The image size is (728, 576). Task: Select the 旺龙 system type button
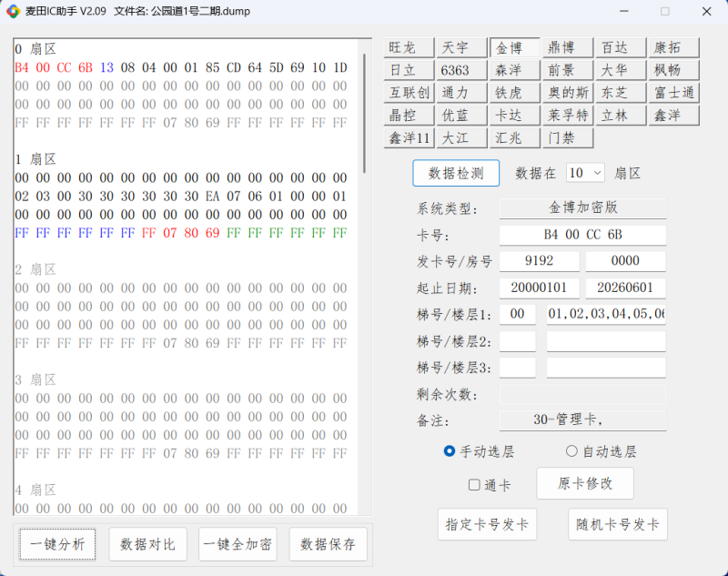[x=409, y=48]
